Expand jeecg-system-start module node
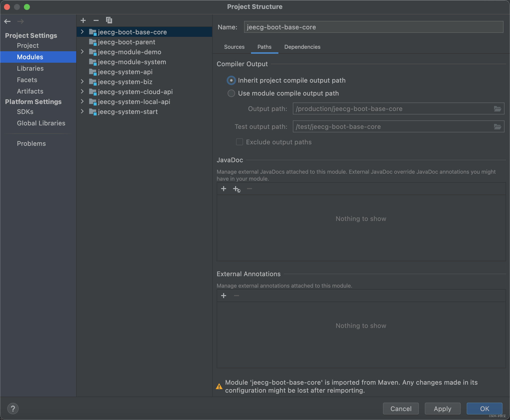This screenshot has height=420, width=510. (x=82, y=111)
